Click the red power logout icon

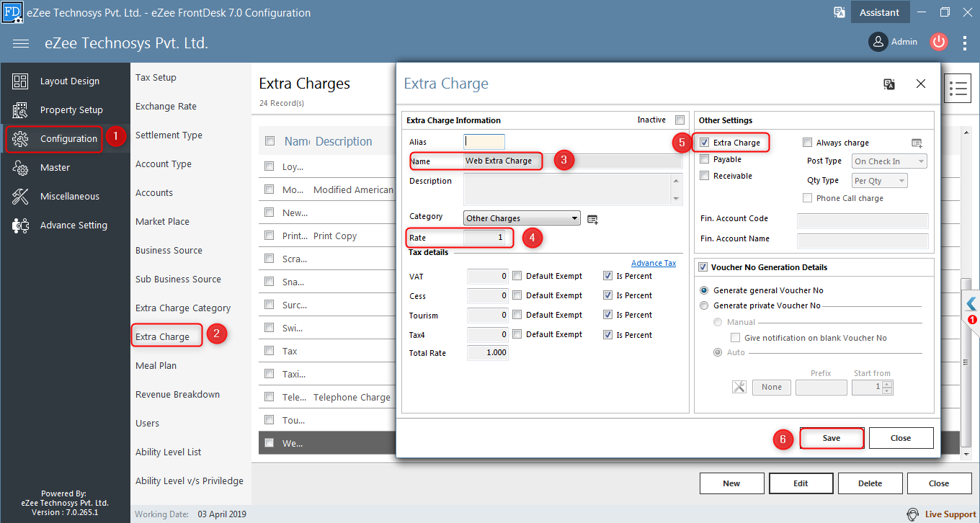coord(938,42)
